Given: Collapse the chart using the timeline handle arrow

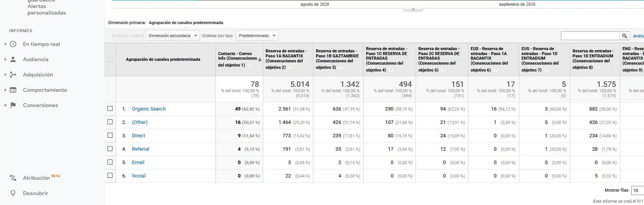Looking at the screenshot, I should [x=413, y=9].
